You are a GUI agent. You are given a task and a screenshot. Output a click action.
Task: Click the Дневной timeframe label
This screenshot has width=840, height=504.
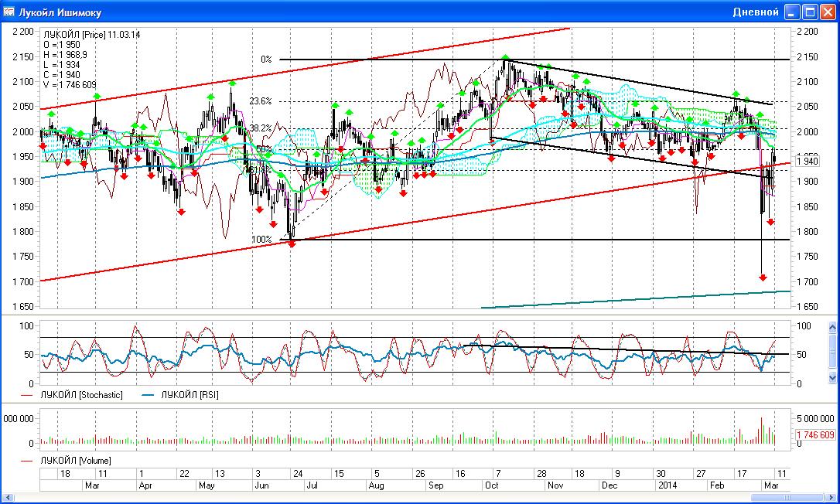coord(755,12)
